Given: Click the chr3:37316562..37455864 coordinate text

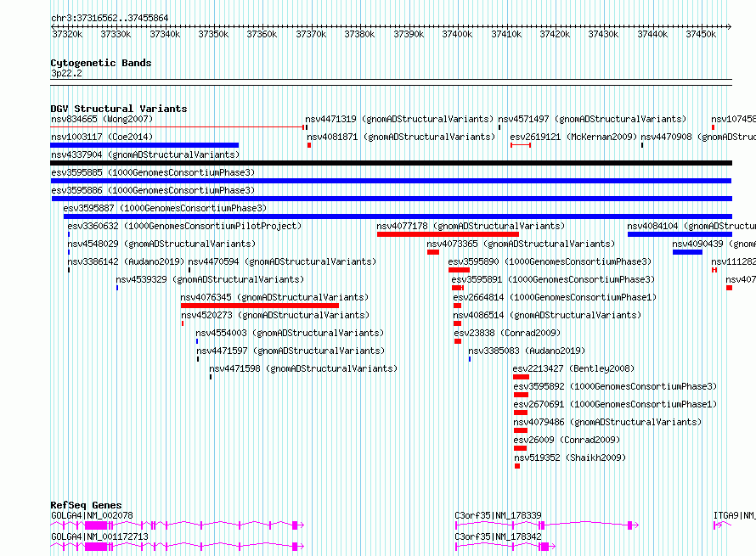Looking at the screenshot, I should tap(110, 19).
